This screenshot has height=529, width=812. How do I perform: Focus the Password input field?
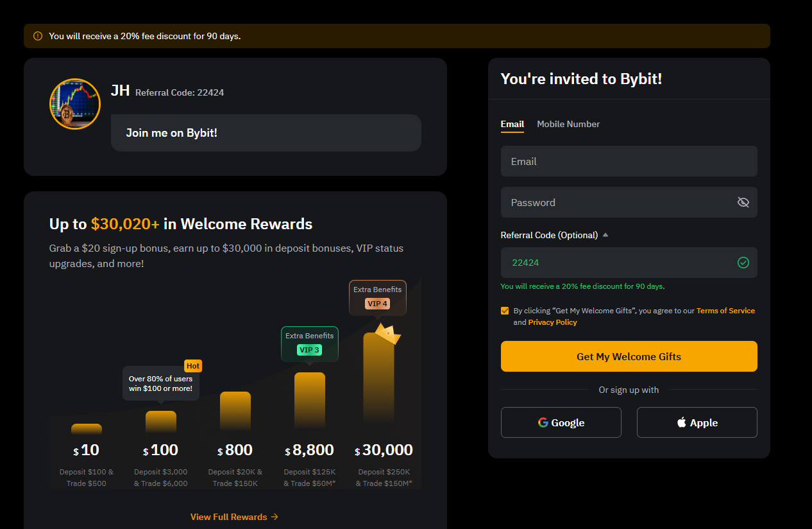[x=629, y=202]
